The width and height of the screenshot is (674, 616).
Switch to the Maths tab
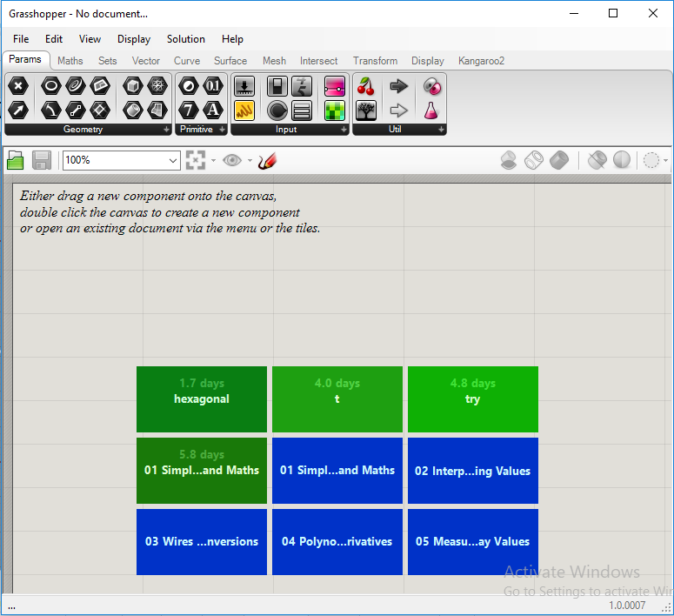tap(70, 61)
